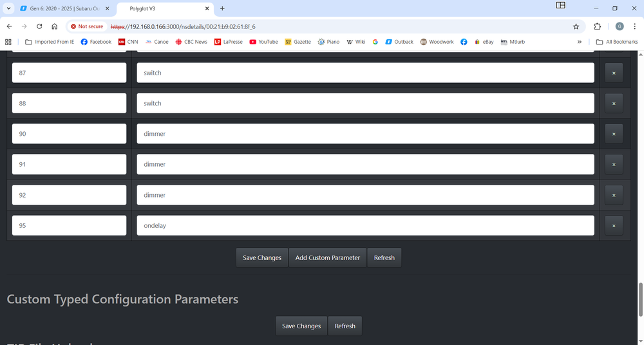Remove the ondelay parameter for key 95
Viewport: 644px width, 345px height.
coord(613,225)
